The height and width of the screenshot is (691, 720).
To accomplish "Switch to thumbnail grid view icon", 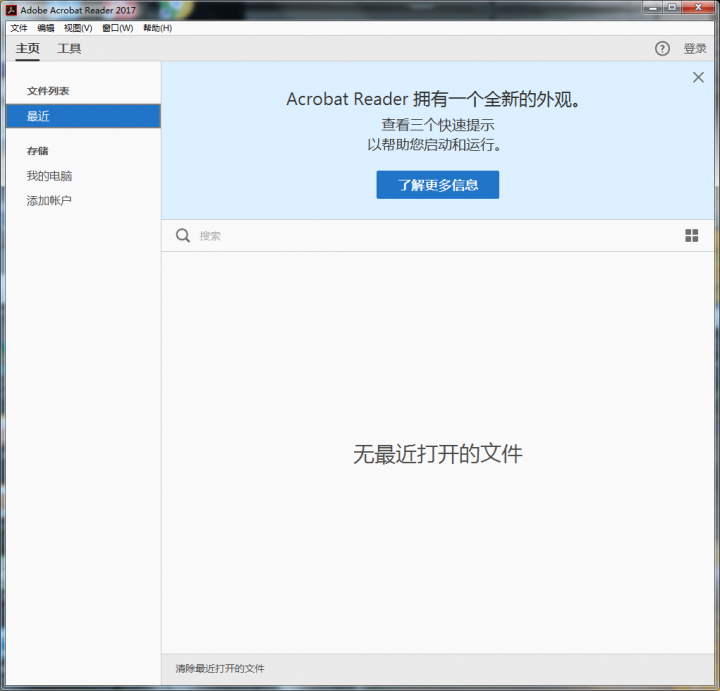I will (x=692, y=236).
